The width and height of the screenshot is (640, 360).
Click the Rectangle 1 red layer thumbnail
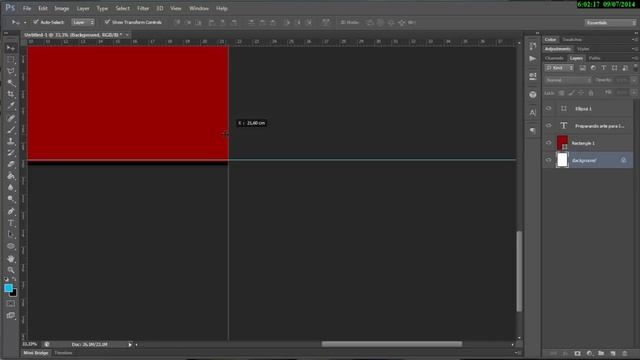point(562,143)
